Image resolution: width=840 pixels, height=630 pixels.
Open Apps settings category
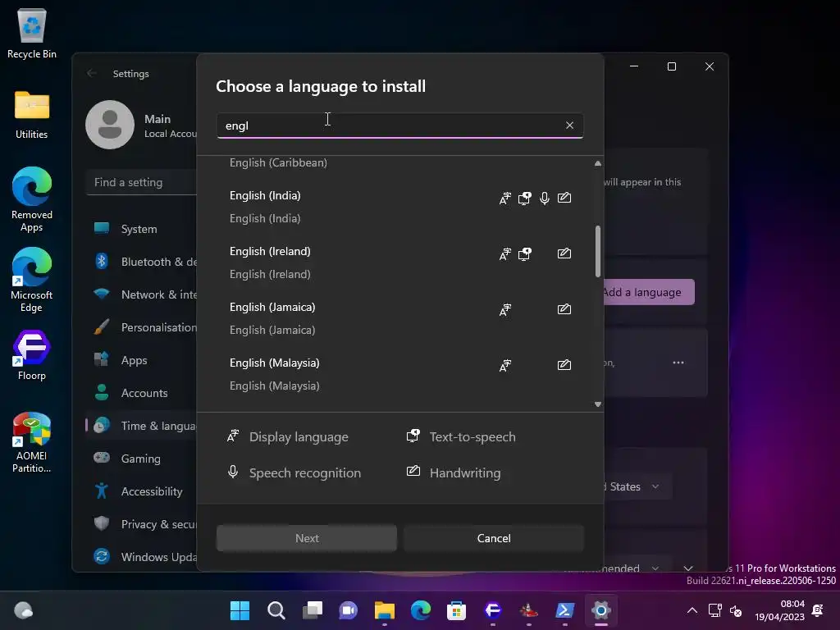141,360
